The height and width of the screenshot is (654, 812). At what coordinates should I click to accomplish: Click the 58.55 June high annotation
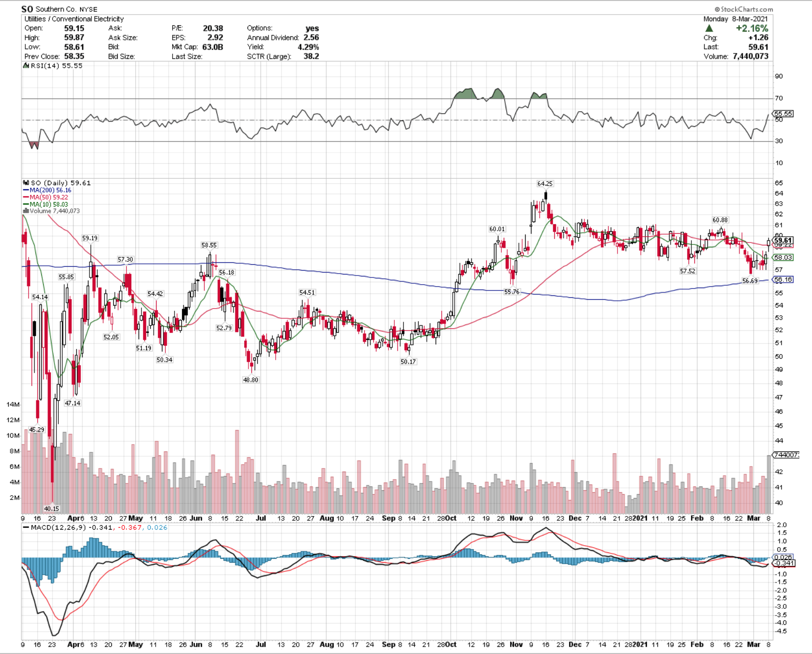click(x=209, y=245)
